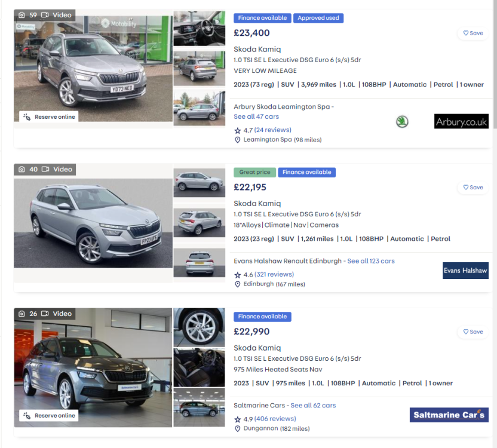
Task: Open See all 47 cars link
Action: tap(256, 116)
